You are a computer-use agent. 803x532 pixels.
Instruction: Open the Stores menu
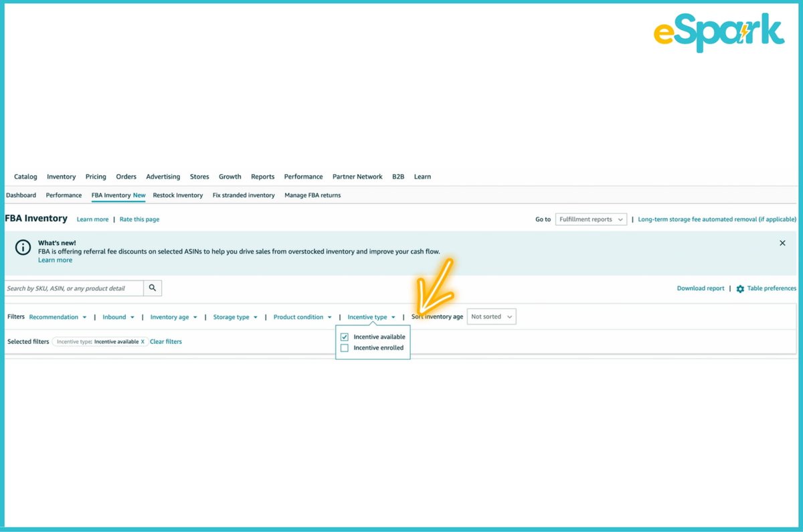tap(199, 177)
